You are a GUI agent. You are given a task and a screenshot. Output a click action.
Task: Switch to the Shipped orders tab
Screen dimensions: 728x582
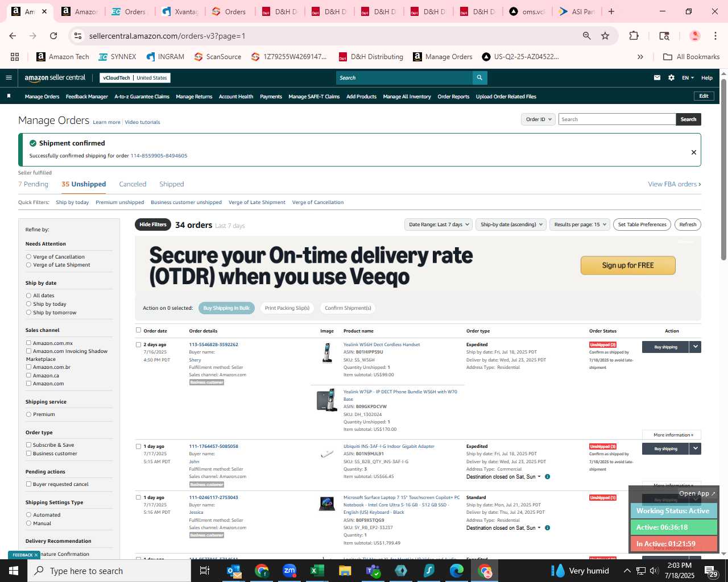pyautogui.click(x=172, y=184)
